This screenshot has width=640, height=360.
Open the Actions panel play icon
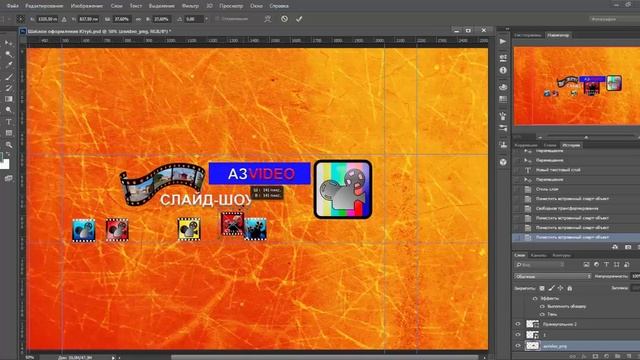[503, 42]
